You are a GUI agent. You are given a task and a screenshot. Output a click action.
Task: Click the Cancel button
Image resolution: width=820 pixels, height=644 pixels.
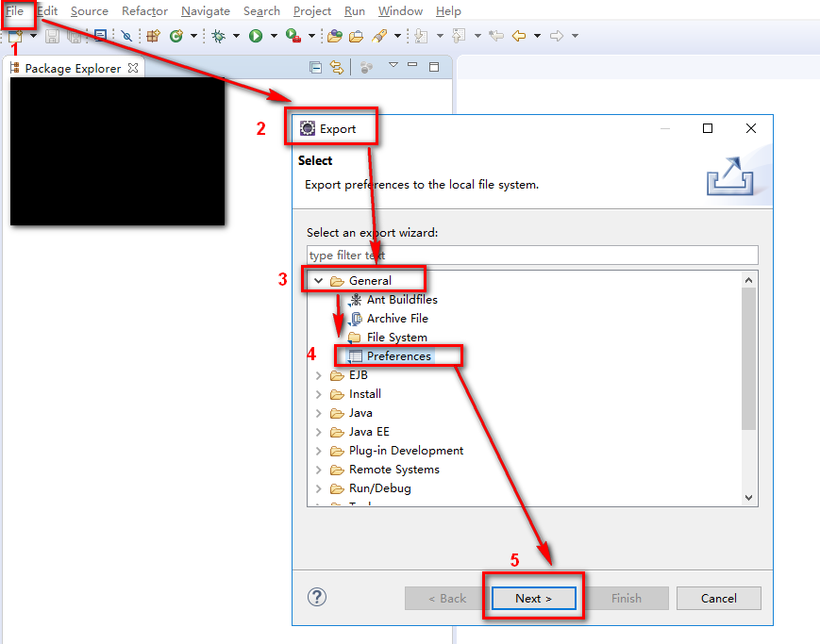[718, 598]
